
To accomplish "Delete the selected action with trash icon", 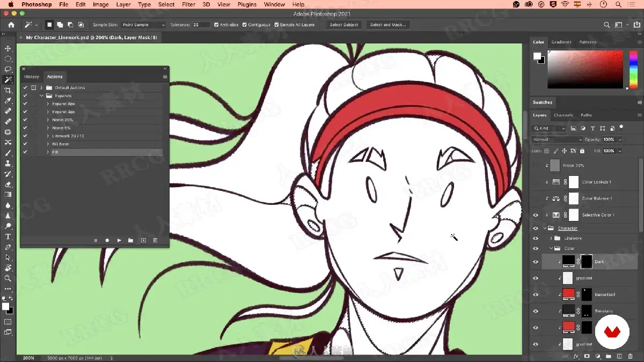I will 155,240.
